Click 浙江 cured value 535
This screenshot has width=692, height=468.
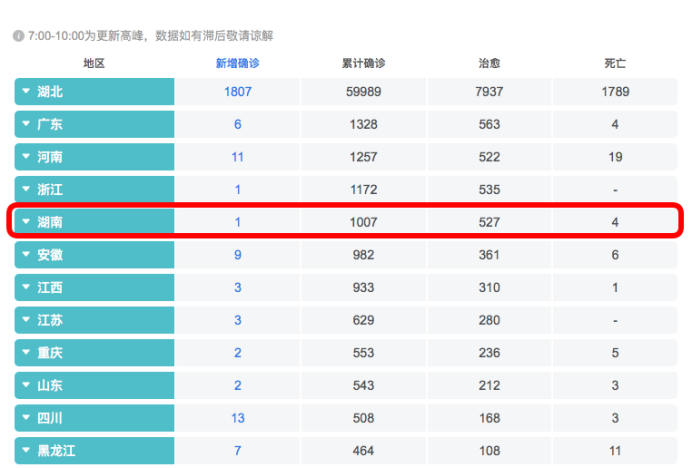(x=489, y=190)
